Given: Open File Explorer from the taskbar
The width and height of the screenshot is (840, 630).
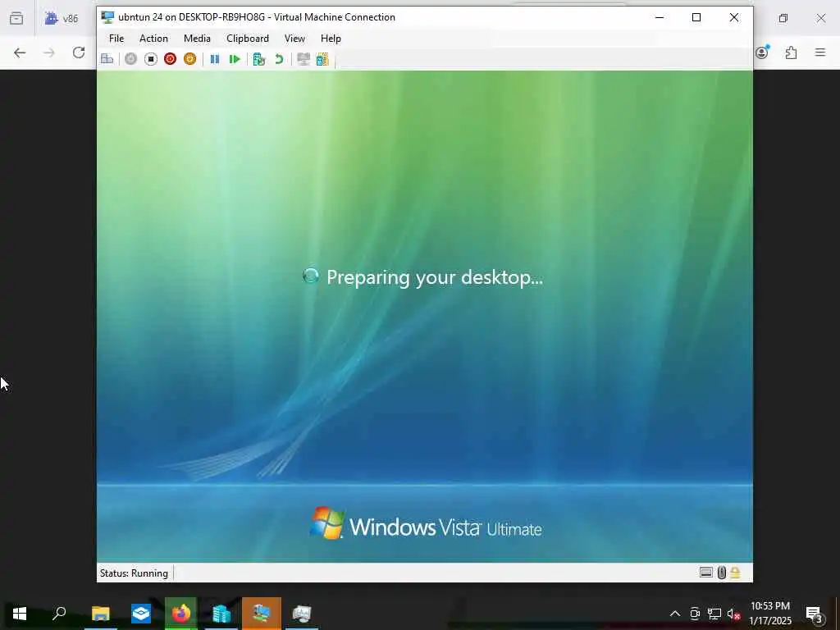Looking at the screenshot, I should pyautogui.click(x=100, y=614).
